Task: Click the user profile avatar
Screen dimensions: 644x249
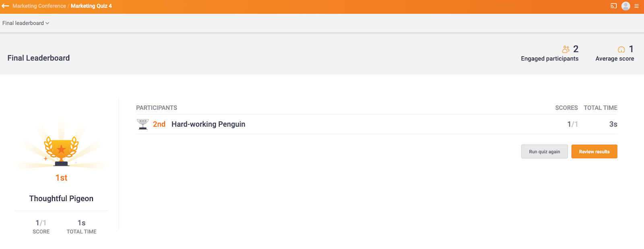Action: point(625,6)
